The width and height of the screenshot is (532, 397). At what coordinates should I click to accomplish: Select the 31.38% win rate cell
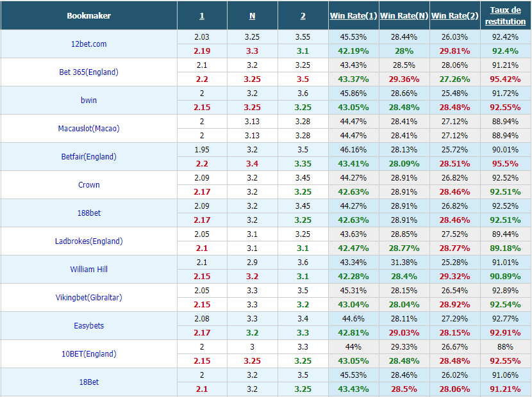(x=404, y=262)
